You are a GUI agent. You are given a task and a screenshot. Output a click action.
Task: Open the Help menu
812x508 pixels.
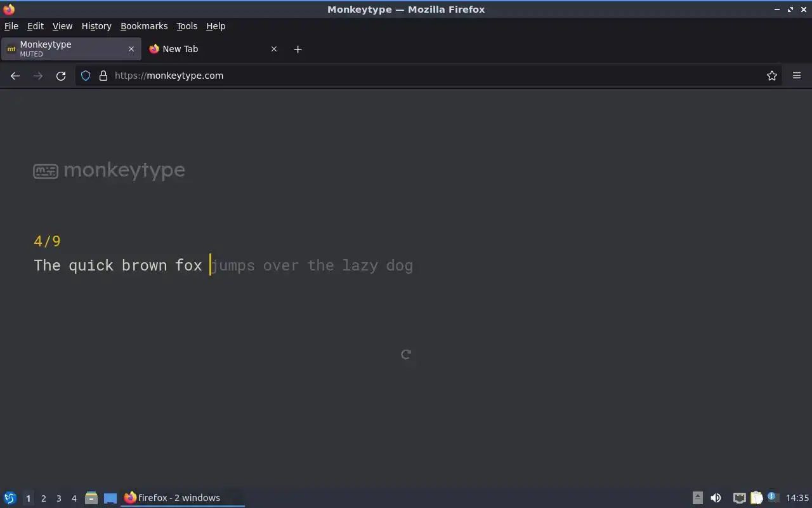216,26
